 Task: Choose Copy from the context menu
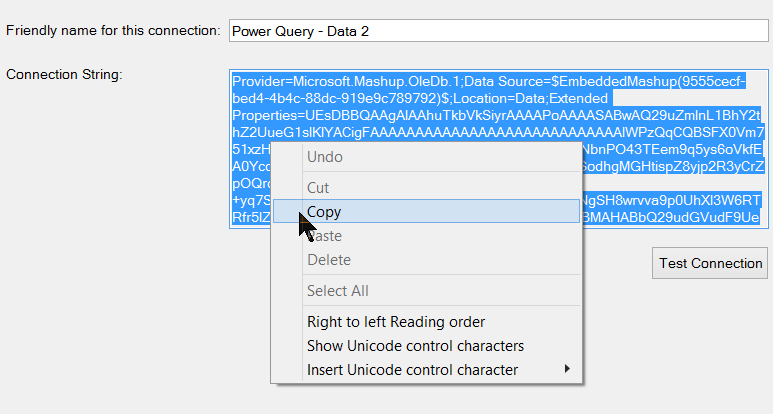[x=324, y=212]
